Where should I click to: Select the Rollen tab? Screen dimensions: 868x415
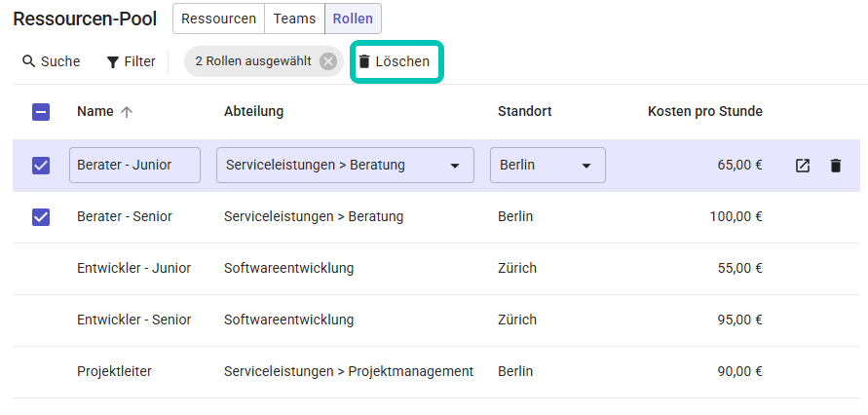coord(353,19)
